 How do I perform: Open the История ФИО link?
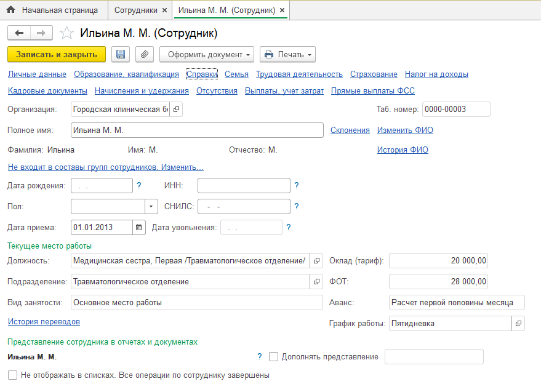(x=403, y=150)
